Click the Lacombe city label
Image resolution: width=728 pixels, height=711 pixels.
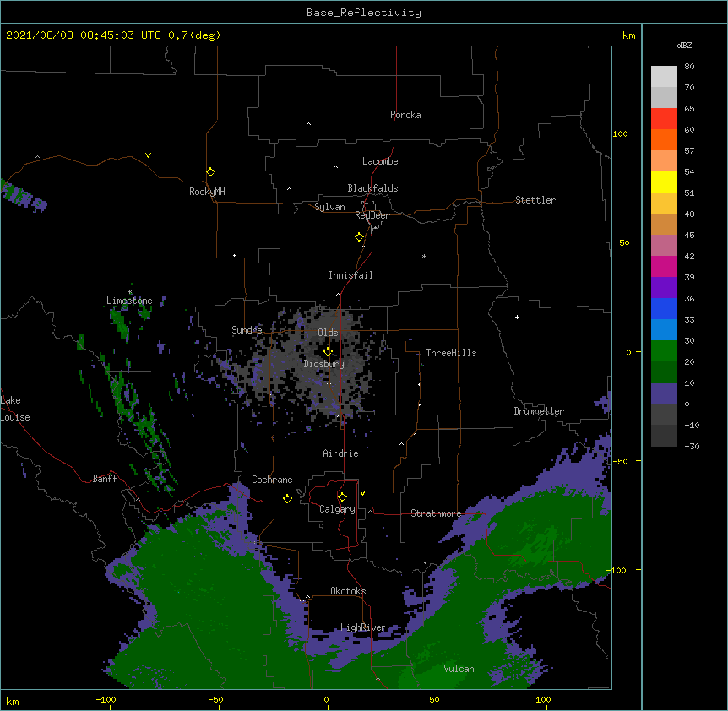380,161
